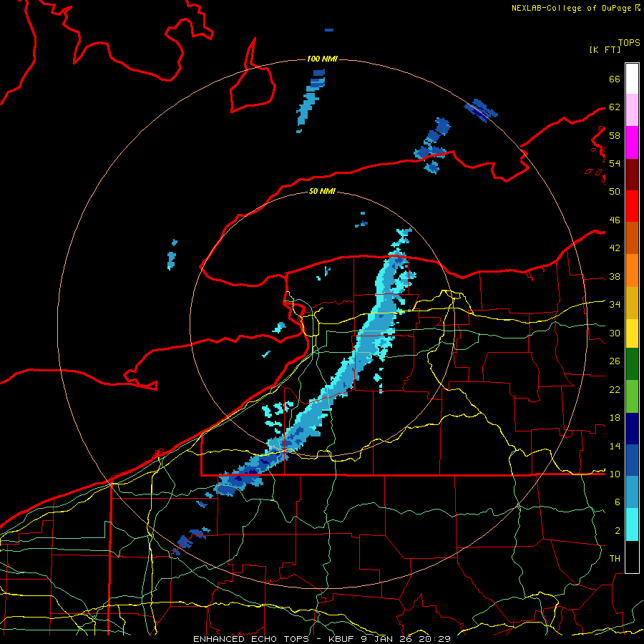Click the 38 legend value
644x644 pixels.
(615, 276)
